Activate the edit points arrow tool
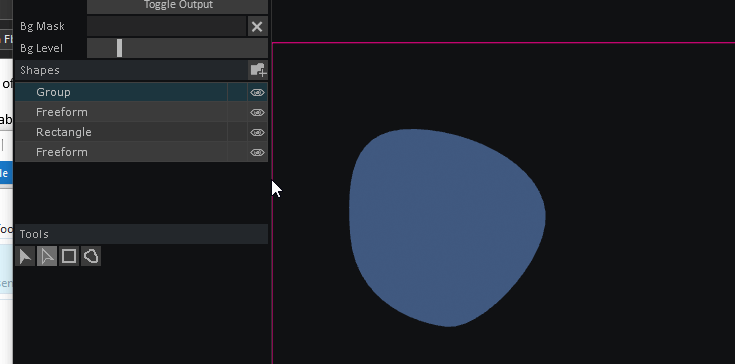 [x=47, y=256]
